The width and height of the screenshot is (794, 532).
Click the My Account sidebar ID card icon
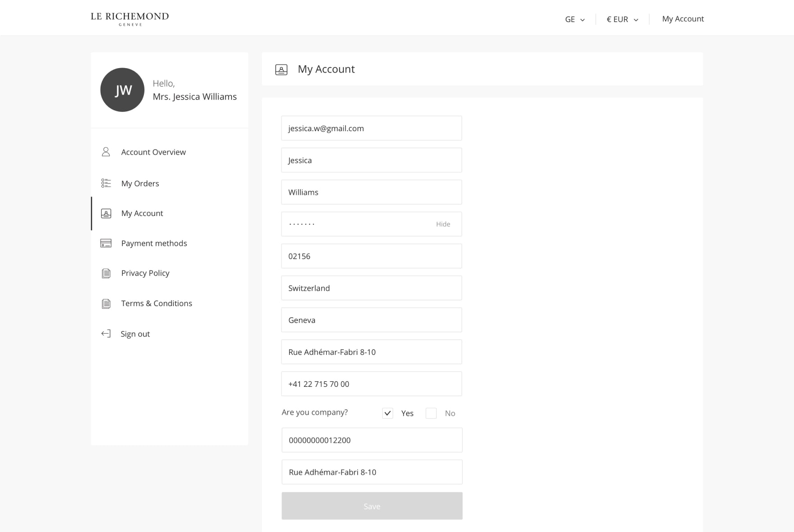point(106,213)
